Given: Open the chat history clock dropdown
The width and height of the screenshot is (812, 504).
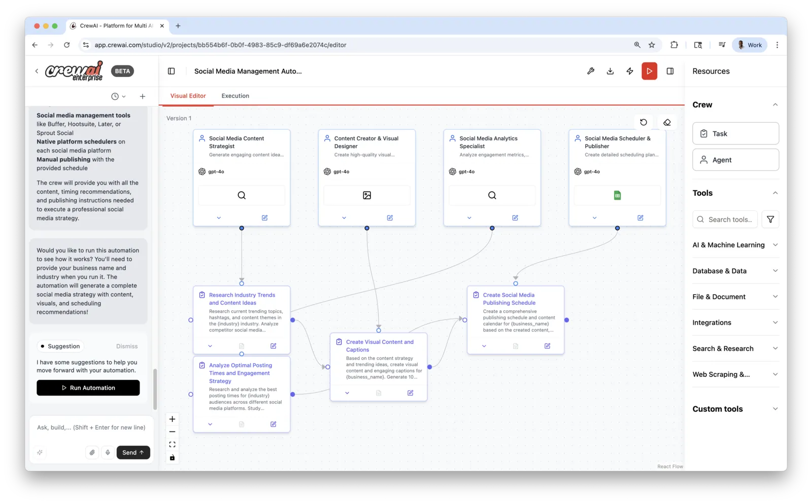Looking at the screenshot, I should click(x=118, y=96).
